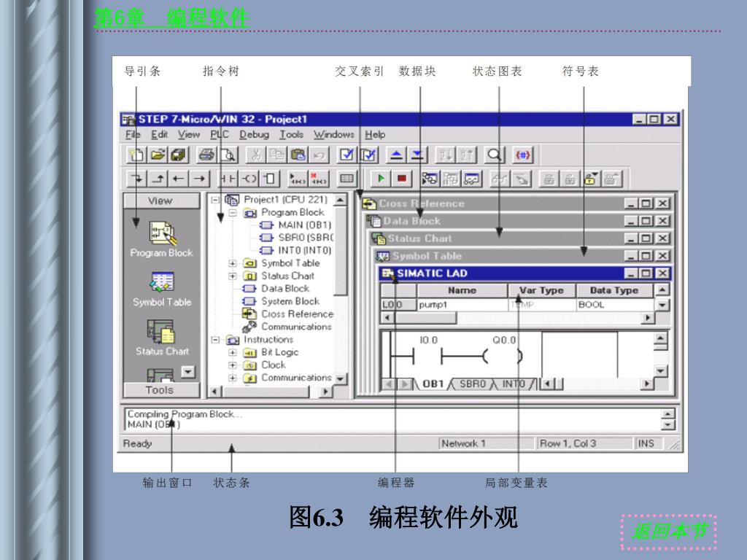The height and width of the screenshot is (560, 747).
Task: Open the File menu
Action: [x=133, y=135]
